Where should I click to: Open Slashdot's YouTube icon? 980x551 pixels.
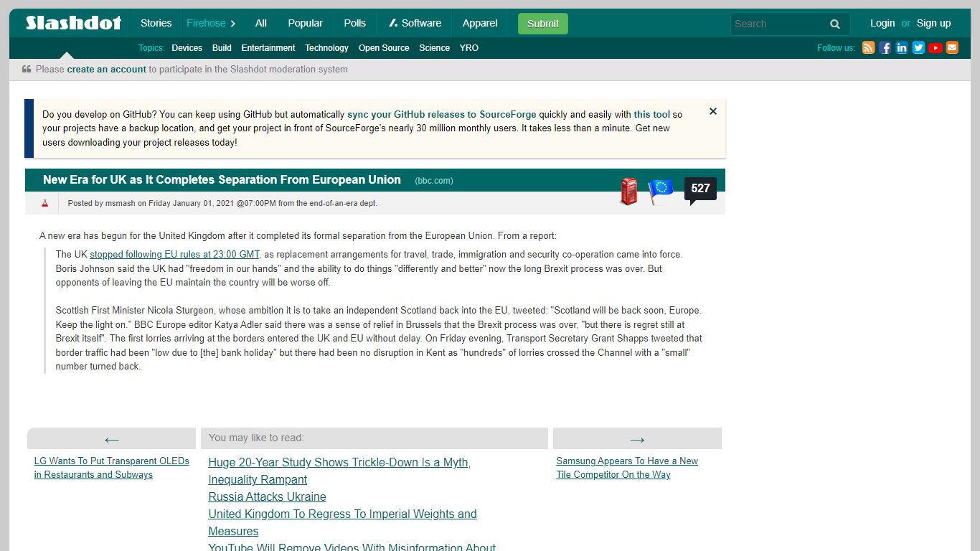click(936, 48)
